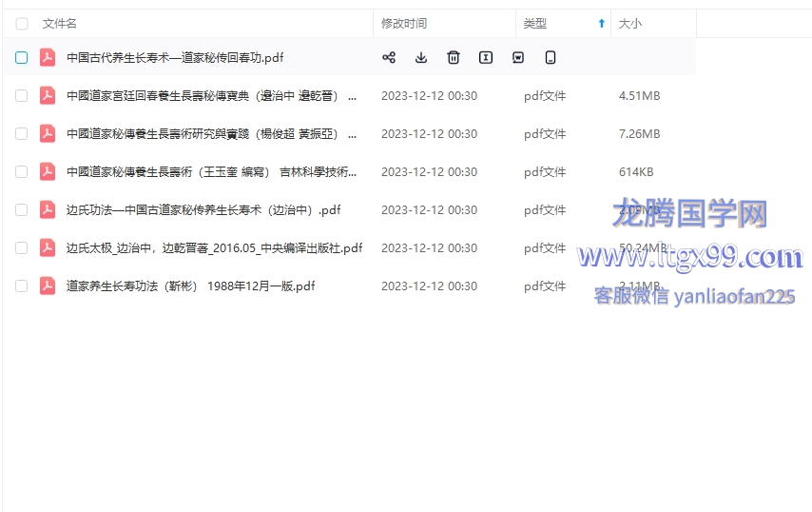Viewport: 812px width, 512px height.
Task: Open 中国古代养生长寿术—道家秘传回春功.pdf
Action: [x=175, y=57]
